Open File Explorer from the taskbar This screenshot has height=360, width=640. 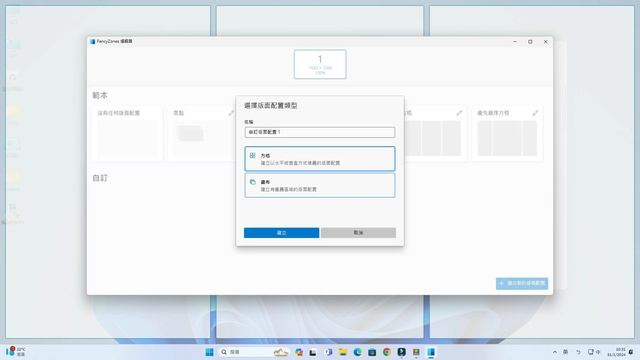pyautogui.click(x=342, y=352)
